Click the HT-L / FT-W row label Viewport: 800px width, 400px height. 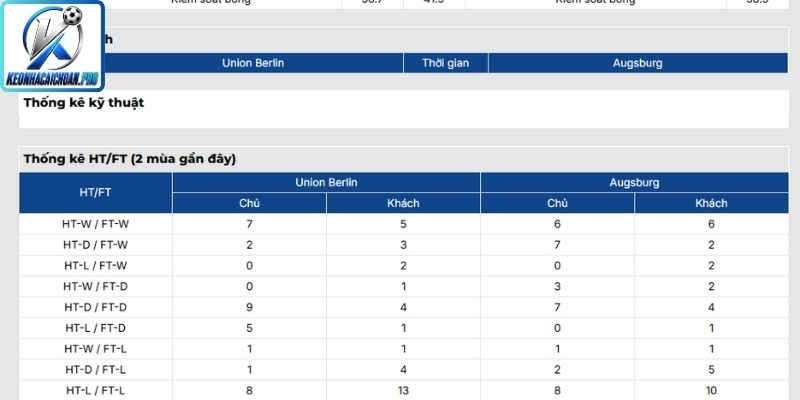point(95,265)
